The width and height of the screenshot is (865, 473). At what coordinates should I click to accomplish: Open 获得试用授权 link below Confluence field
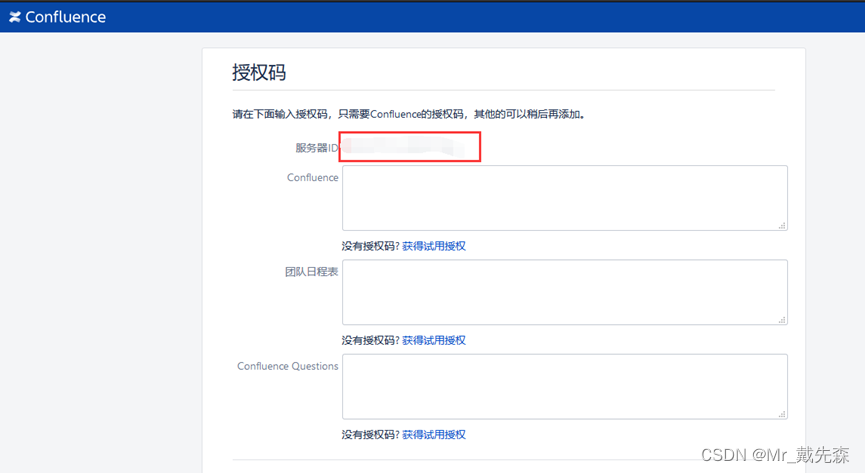point(434,246)
